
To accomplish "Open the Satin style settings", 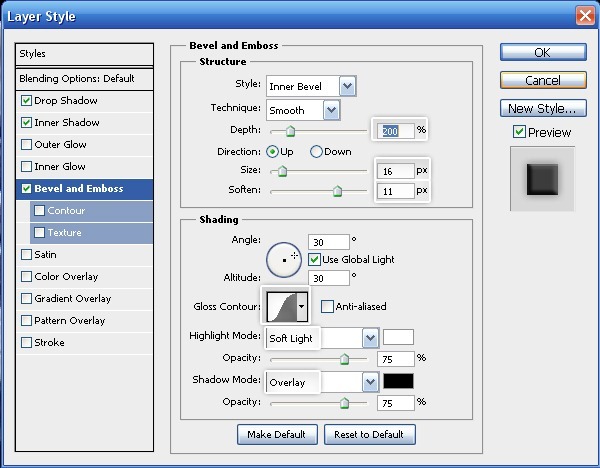I will [45, 255].
